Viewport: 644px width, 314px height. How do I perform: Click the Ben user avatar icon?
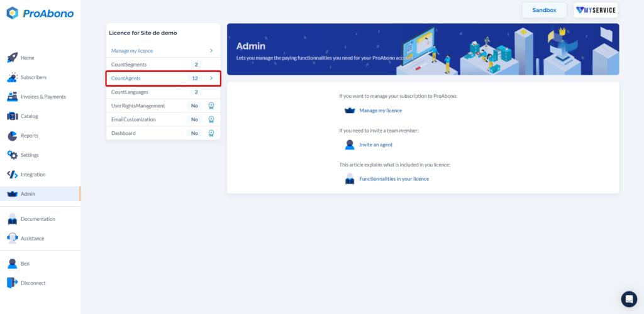coord(13,264)
